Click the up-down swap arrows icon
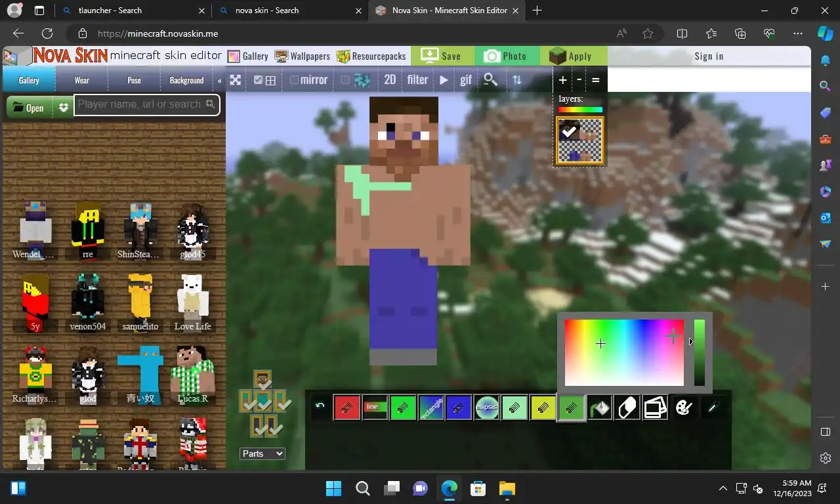Screen dimensions: 840x504 pos(517,80)
